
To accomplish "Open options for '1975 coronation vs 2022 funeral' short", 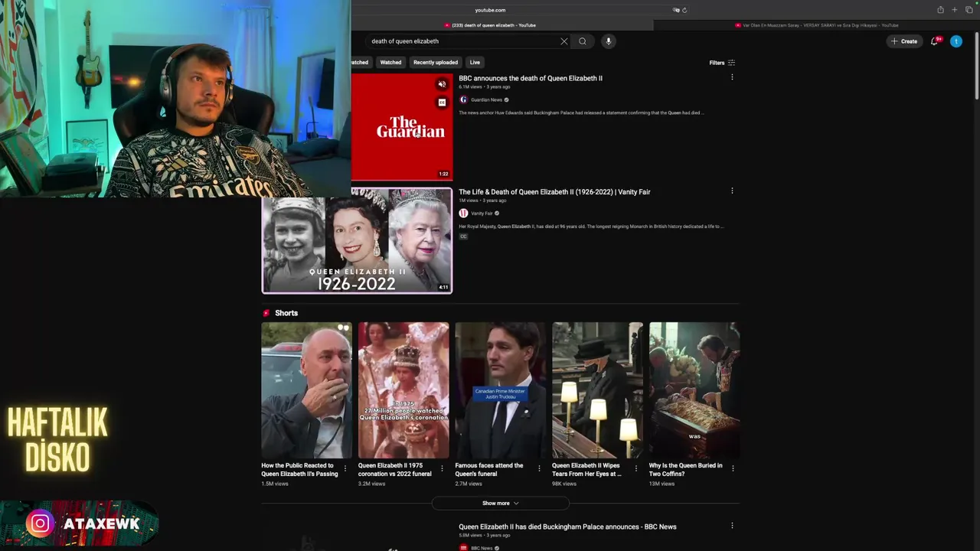I will [442, 468].
